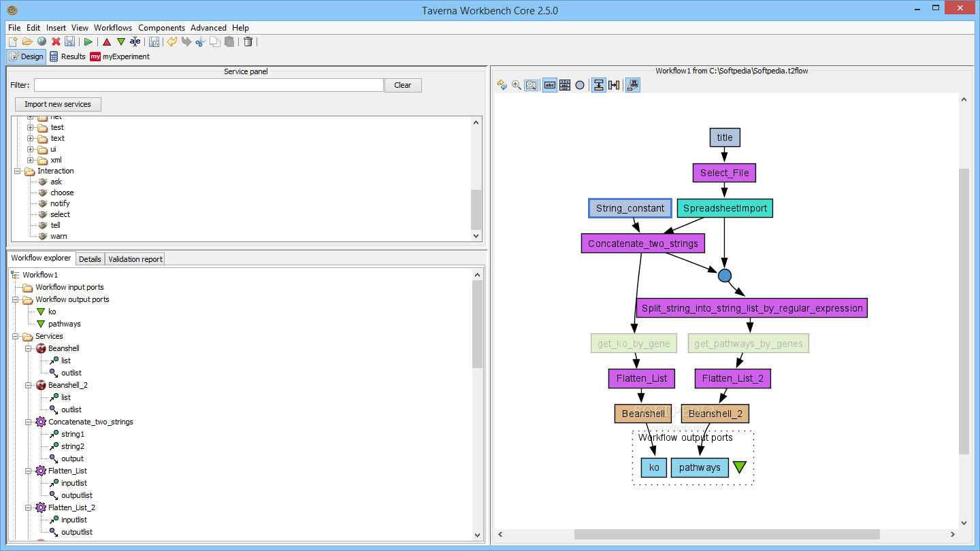Click the Workflow explorer vertical scrollbar
The width and height of the screenshot is (980, 551).
[477, 324]
